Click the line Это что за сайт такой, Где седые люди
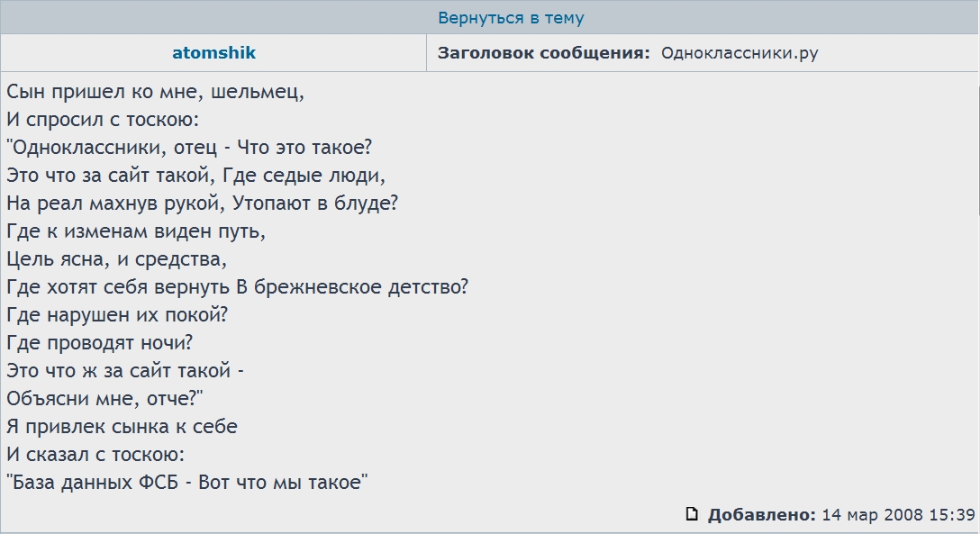980x534 pixels. [196, 176]
